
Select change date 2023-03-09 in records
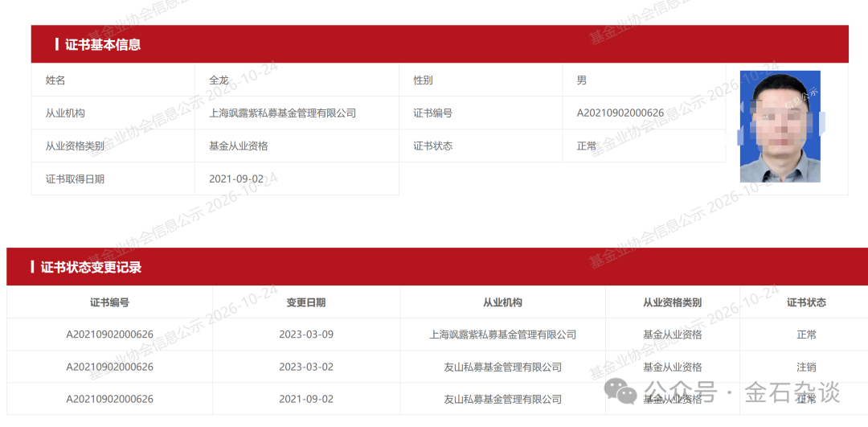click(306, 335)
